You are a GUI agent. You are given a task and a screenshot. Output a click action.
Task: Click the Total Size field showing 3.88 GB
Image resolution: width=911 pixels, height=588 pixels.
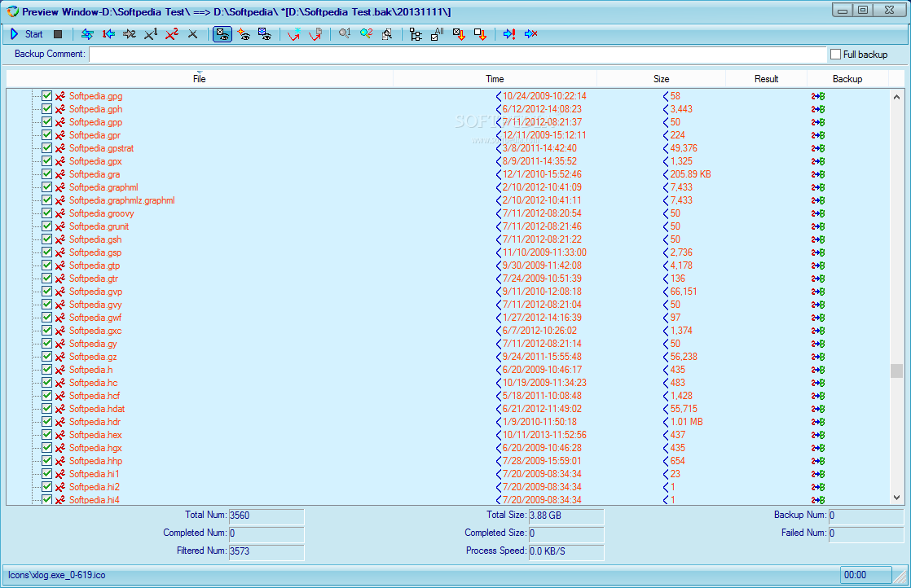pos(566,516)
